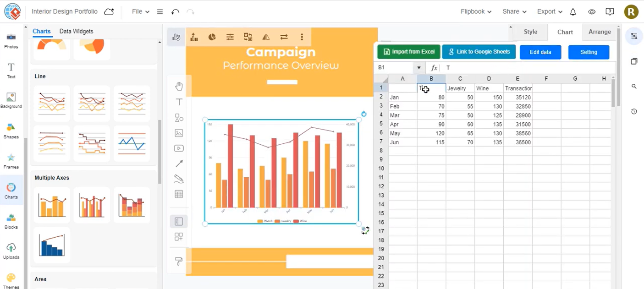Expand the Export dropdown
Image resolution: width=644 pixels, height=289 pixels.
pyautogui.click(x=549, y=12)
